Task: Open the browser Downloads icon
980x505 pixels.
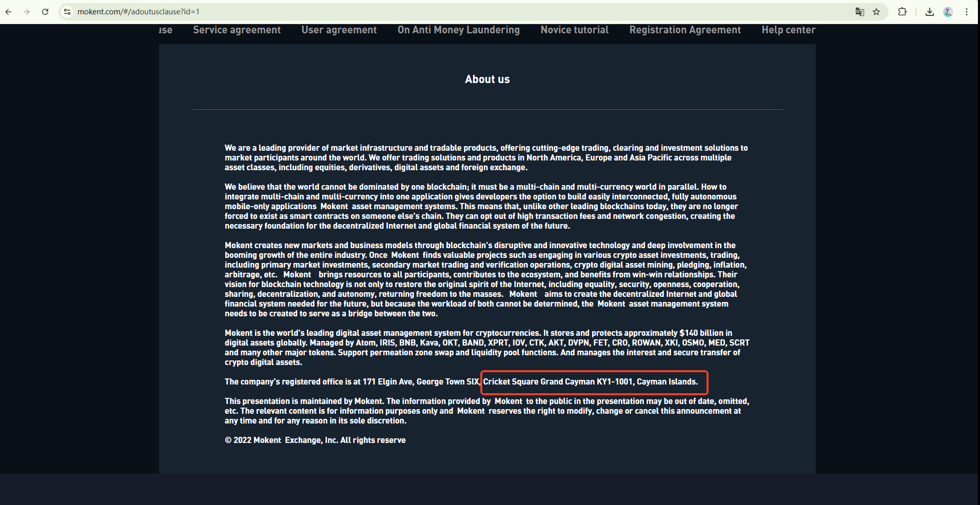Action: point(930,12)
